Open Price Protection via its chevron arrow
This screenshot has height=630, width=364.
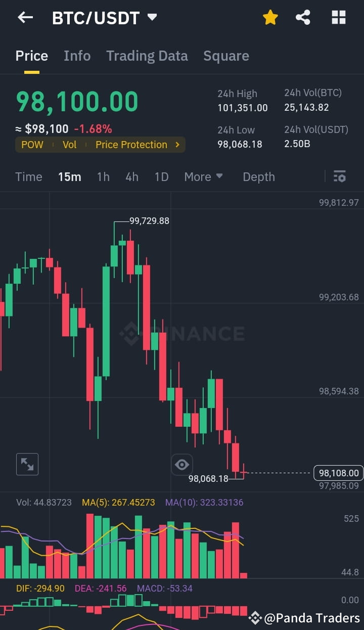tap(176, 145)
